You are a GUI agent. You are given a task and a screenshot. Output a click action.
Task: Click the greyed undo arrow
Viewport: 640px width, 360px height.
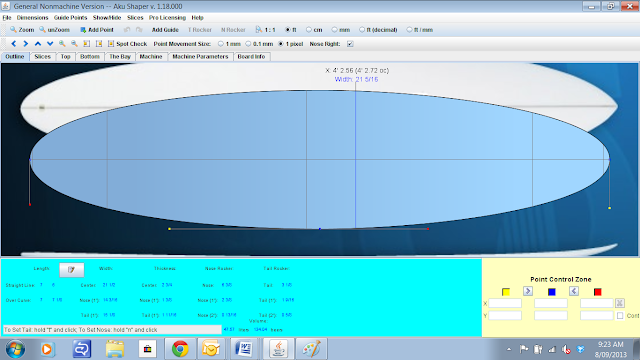coord(127,30)
